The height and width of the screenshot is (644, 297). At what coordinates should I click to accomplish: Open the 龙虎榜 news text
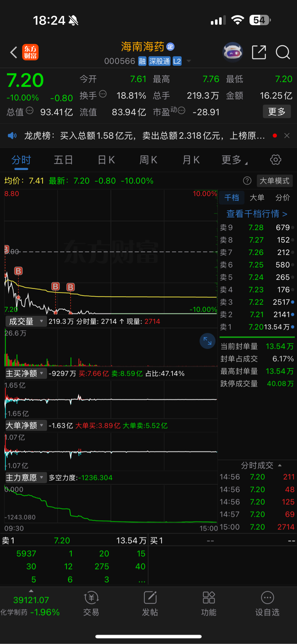click(144, 136)
